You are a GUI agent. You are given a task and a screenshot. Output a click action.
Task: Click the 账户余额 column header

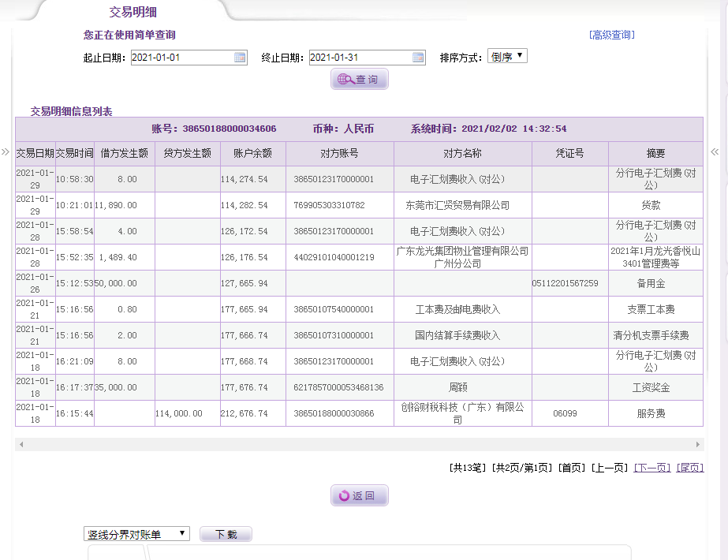pyautogui.click(x=252, y=154)
